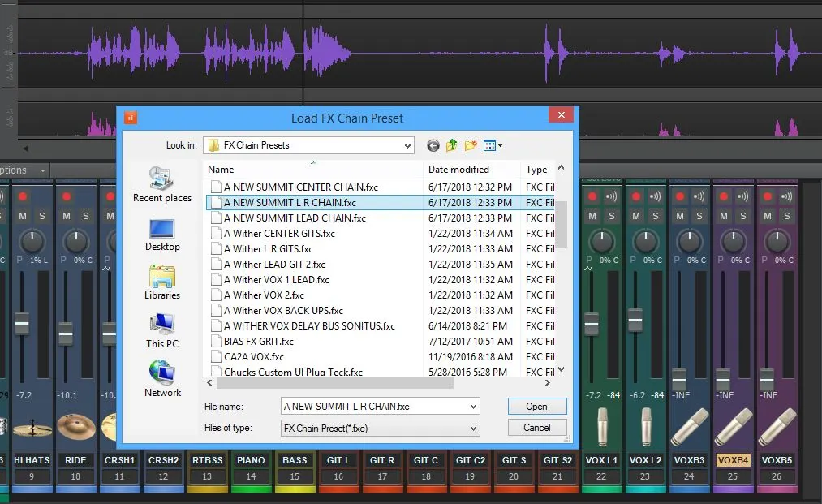Viewport: 822px width, 504px height.
Task: Open Desktop shortcut in places bar
Action: (x=162, y=235)
